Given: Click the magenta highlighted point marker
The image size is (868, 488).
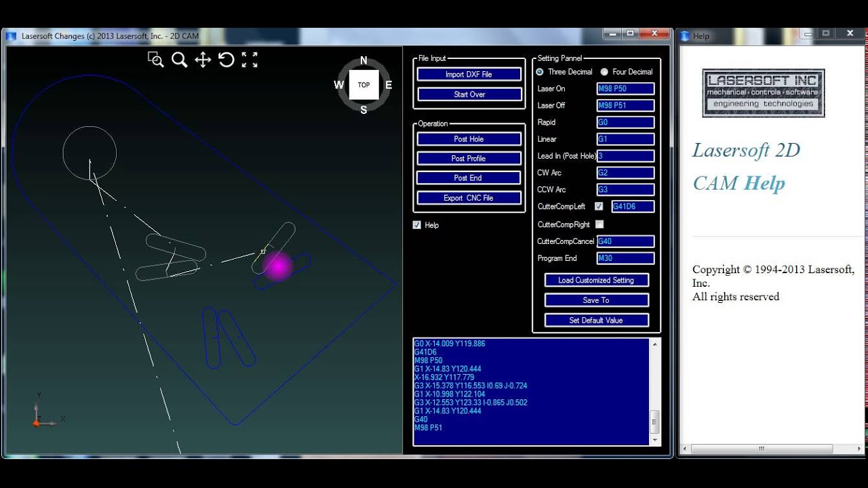Looking at the screenshot, I should [x=278, y=266].
